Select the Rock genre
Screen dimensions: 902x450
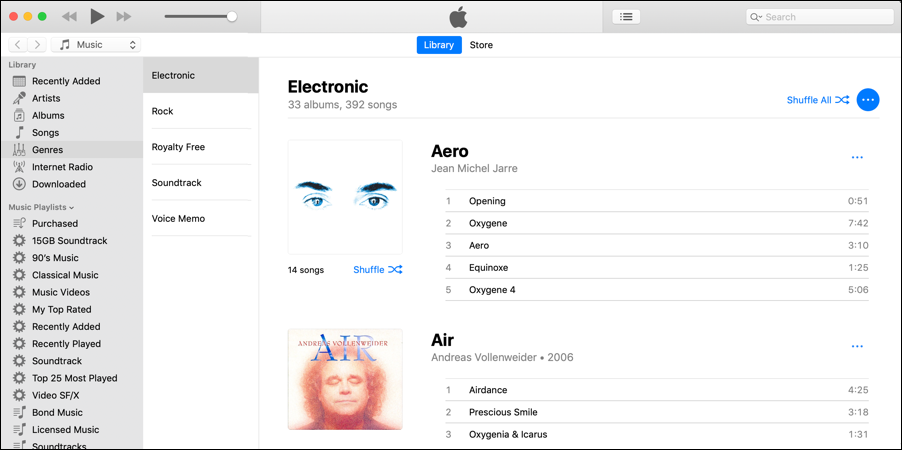click(201, 111)
